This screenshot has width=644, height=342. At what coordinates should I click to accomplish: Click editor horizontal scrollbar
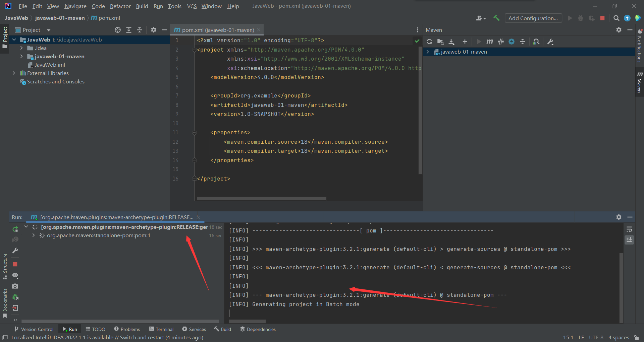click(x=262, y=199)
